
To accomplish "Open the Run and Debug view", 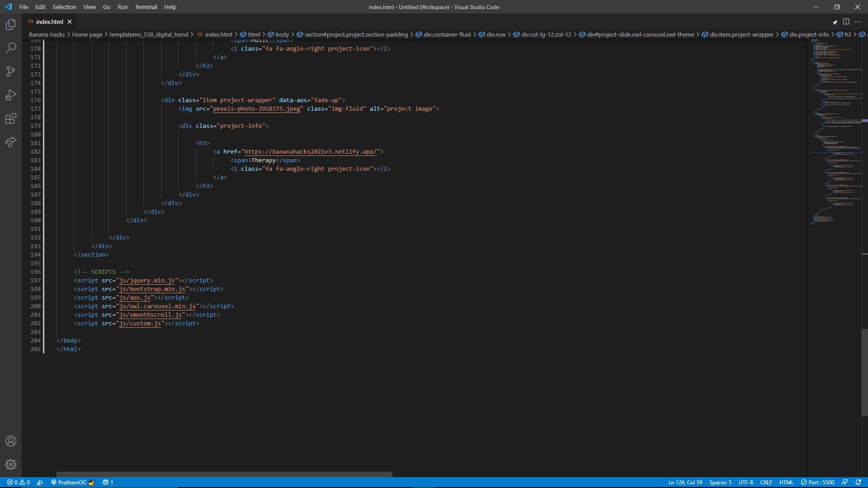I will point(11,95).
